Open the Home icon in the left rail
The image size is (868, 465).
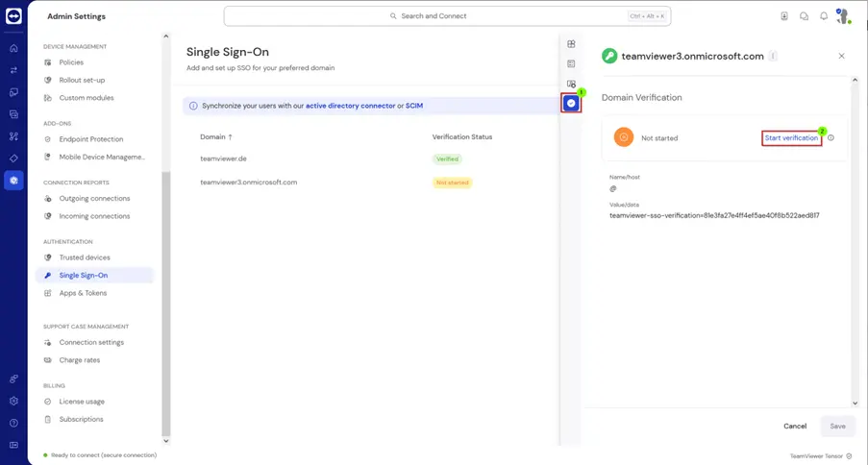click(13, 48)
